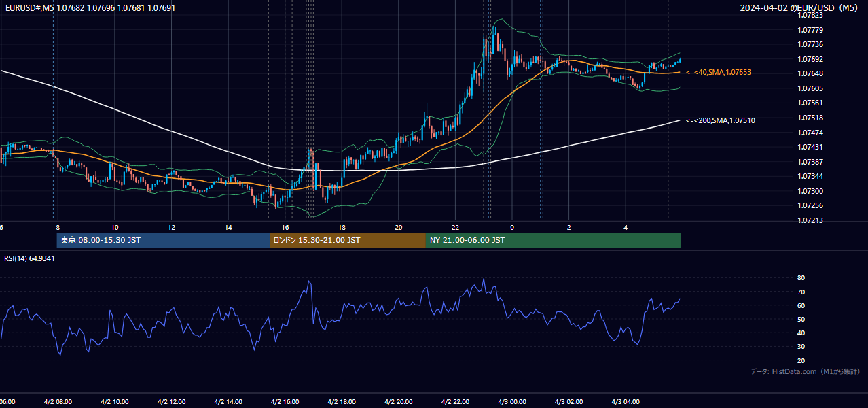Select the 2024-04-02 EUR/USD (M5) title
This screenshot has width=868, height=408.
(x=800, y=7)
